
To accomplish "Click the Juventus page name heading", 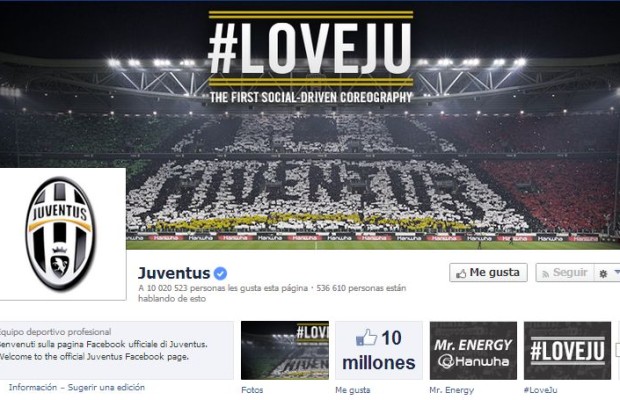I will click(x=174, y=273).
